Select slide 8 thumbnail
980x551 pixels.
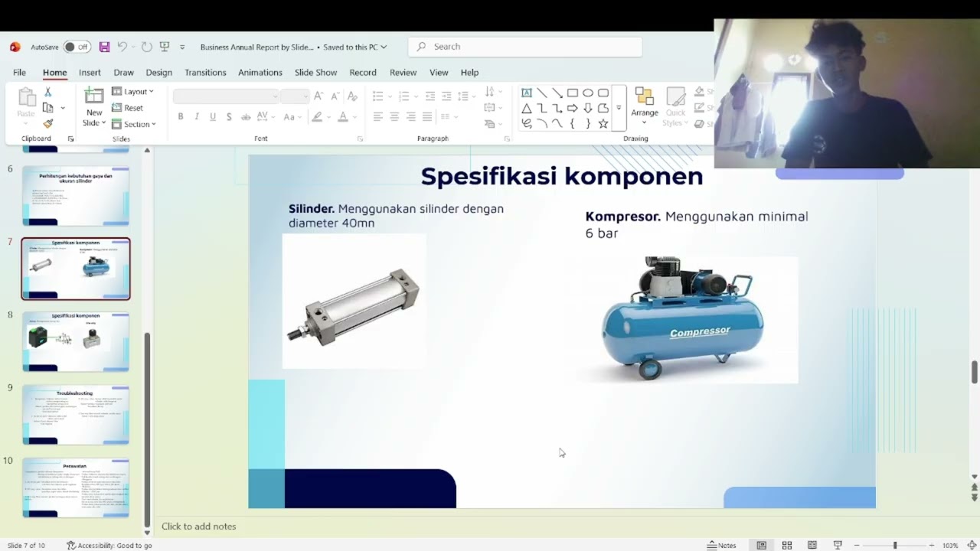pyautogui.click(x=76, y=341)
